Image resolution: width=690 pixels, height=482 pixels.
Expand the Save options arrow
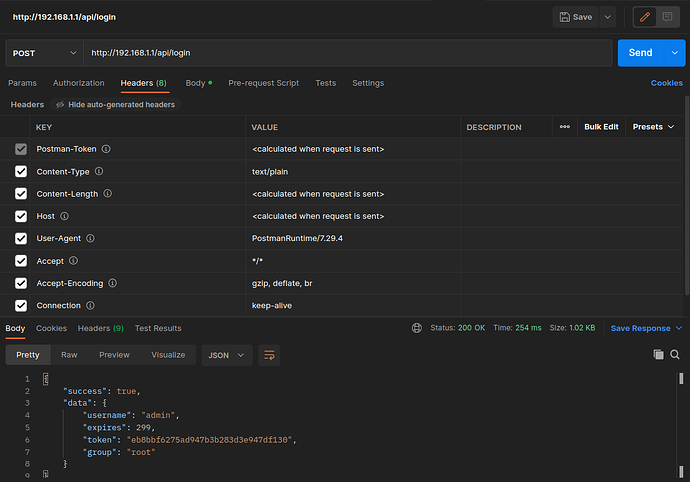point(607,17)
